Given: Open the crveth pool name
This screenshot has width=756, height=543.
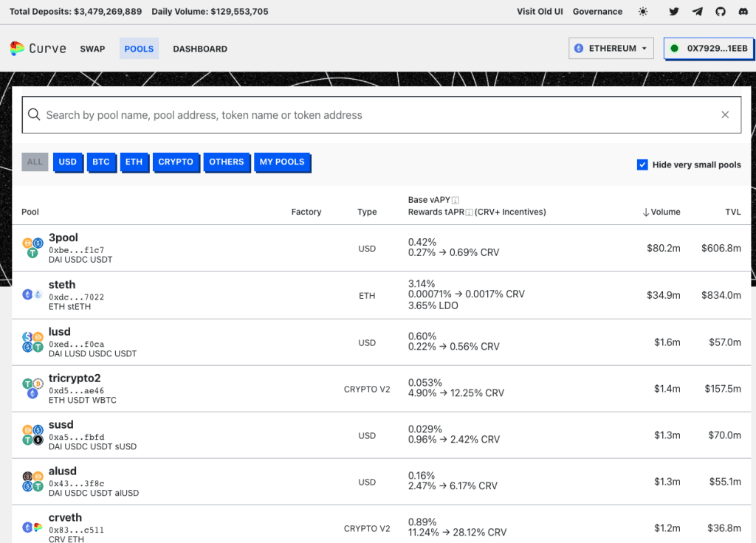Looking at the screenshot, I should [x=65, y=517].
